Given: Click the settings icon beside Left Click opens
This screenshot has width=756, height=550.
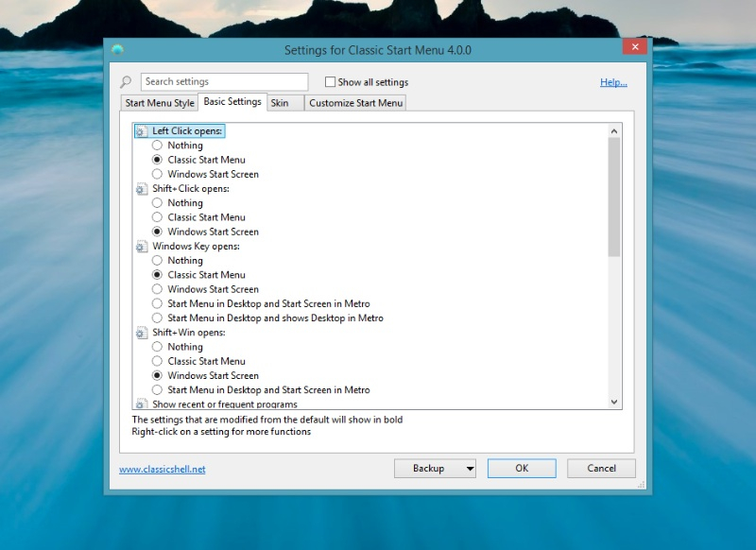Looking at the screenshot, I should click(x=142, y=131).
